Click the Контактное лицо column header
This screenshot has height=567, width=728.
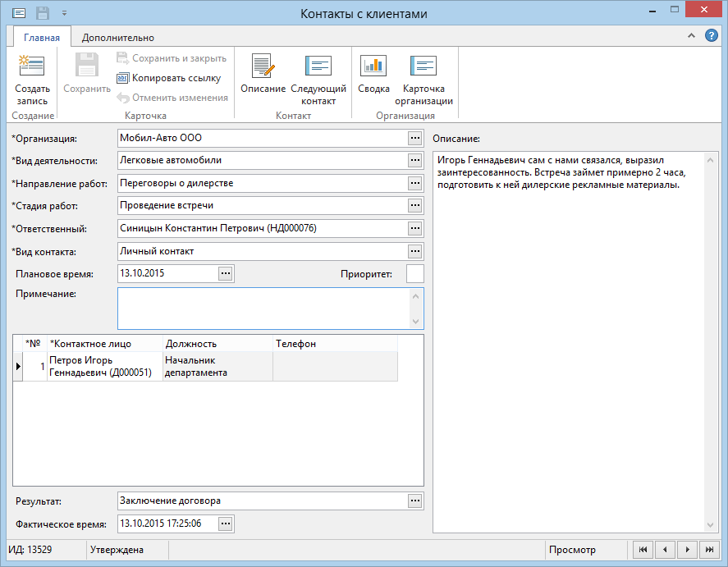pyautogui.click(x=105, y=344)
